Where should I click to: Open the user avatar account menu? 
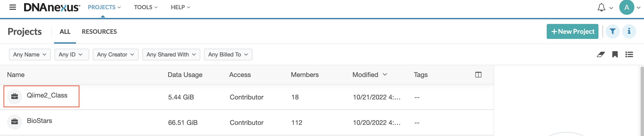[627, 7]
